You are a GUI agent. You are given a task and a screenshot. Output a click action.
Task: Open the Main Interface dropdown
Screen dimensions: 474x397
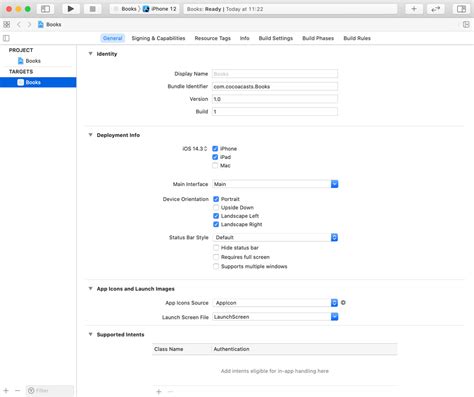tap(275, 184)
